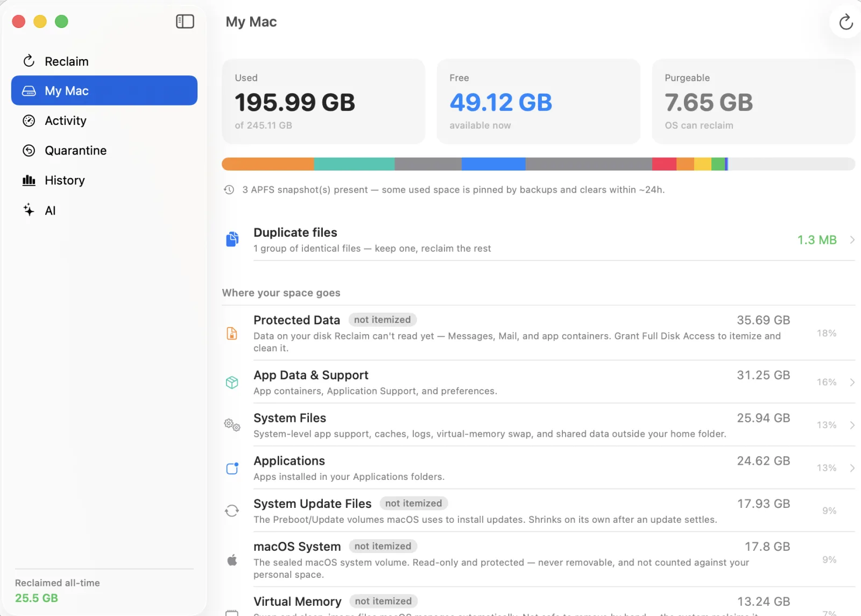
Task: Click the APFS snapshot notice text
Action: (x=454, y=190)
